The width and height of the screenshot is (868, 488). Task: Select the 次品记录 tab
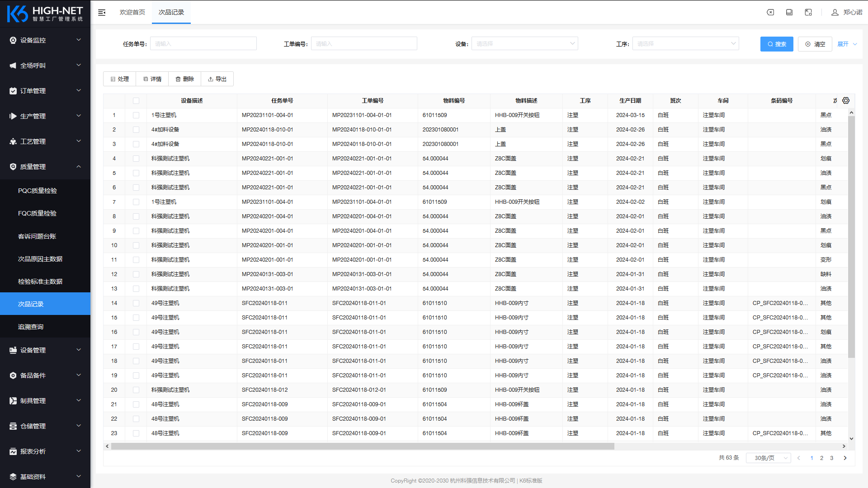(x=171, y=12)
